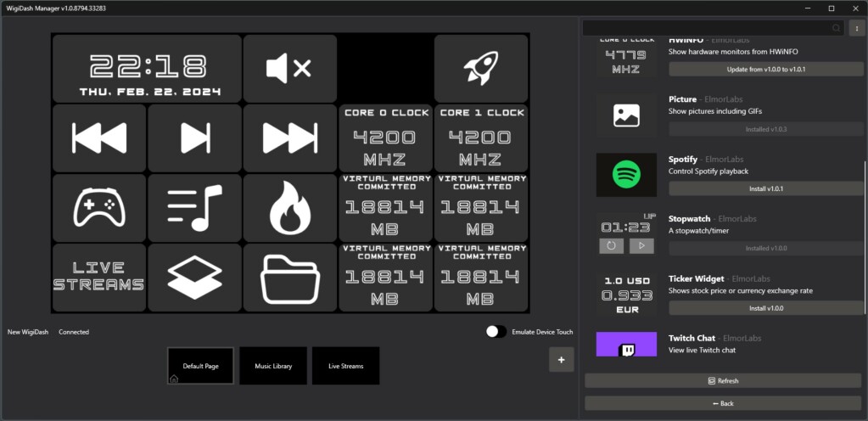
Task: Click the Connected status text
Action: 74,332
